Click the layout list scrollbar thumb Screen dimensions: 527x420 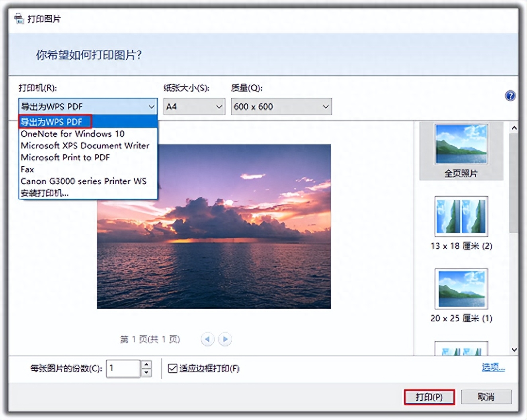click(514, 183)
